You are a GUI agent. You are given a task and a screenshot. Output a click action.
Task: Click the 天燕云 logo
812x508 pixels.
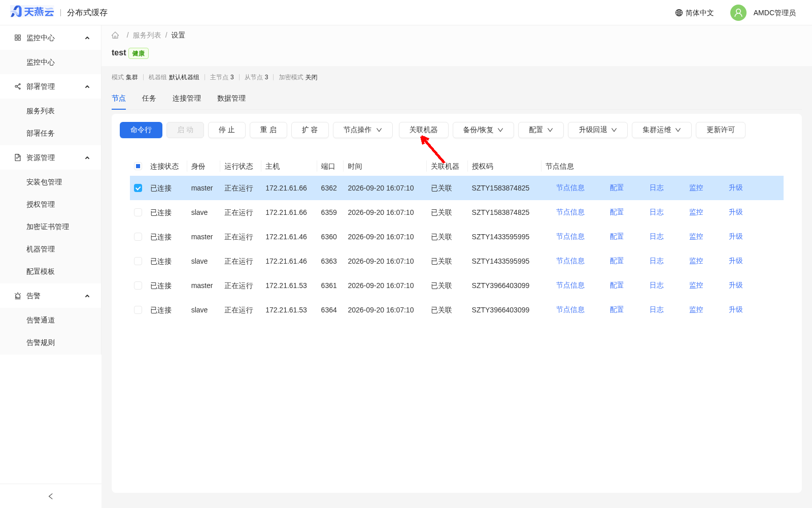click(32, 12)
